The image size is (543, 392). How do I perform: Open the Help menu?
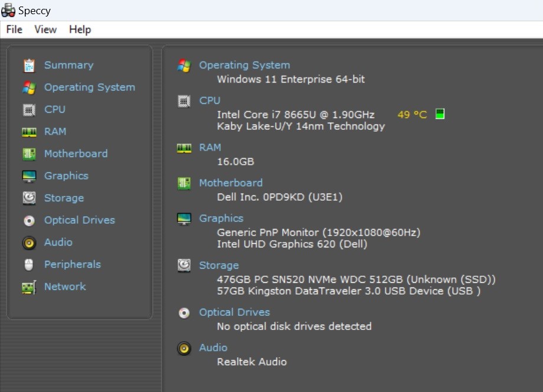pos(80,30)
